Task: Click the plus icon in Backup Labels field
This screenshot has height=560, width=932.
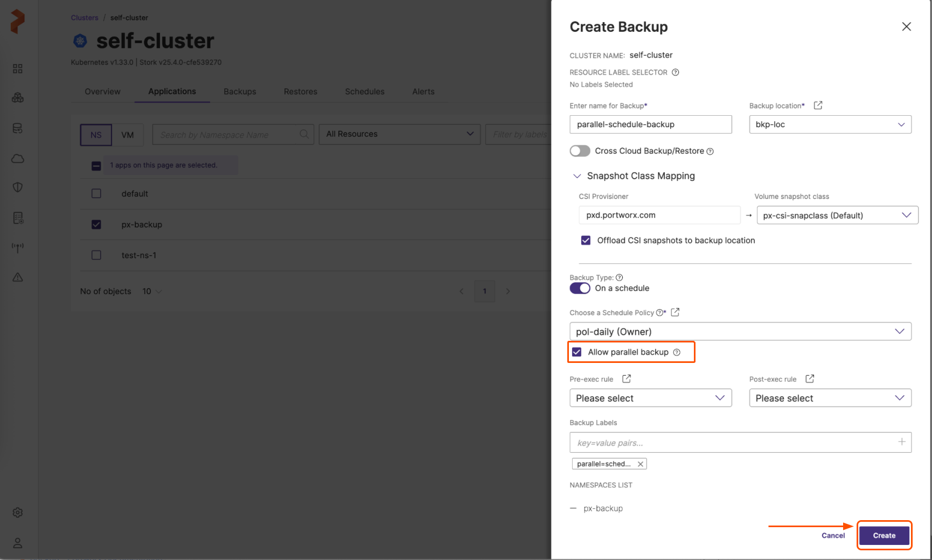Action: [x=901, y=442]
